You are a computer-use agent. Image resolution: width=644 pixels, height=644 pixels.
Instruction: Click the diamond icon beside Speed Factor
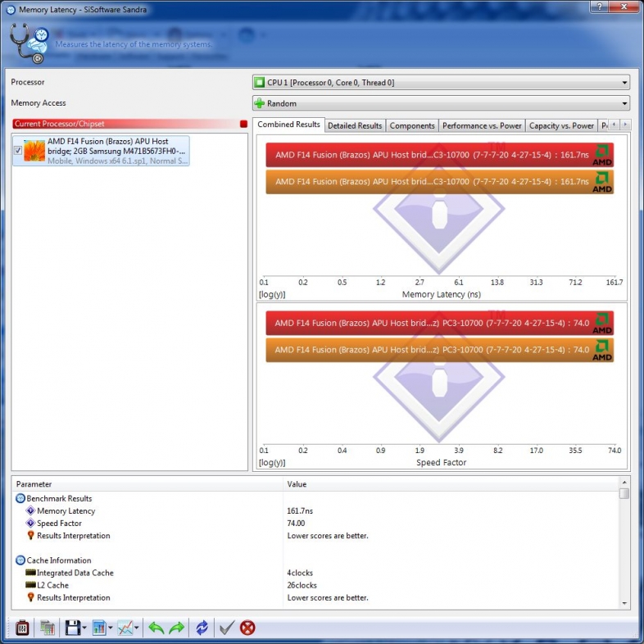point(30,523)
